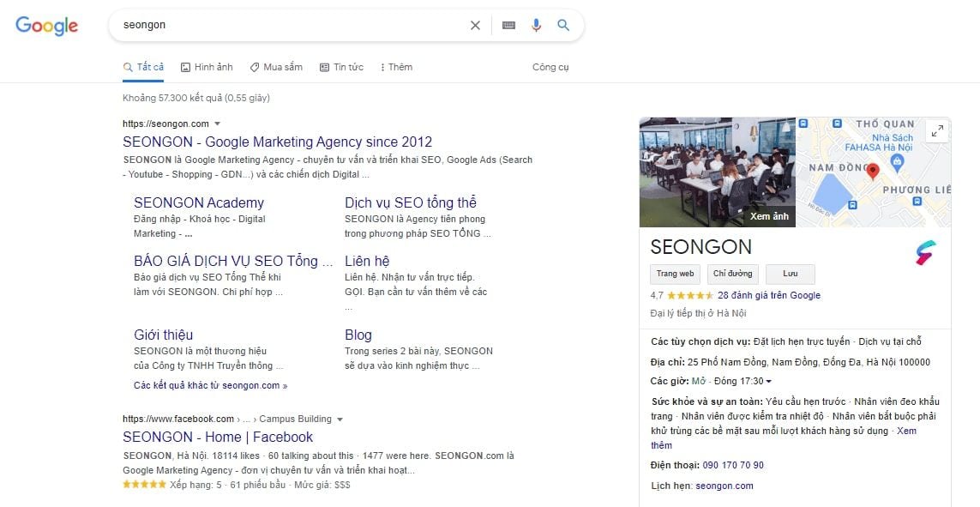This screenshot has width=980, height=507.
Task: Click the 28 đánh giá trên Google link
Action: (x=769, y=295)
